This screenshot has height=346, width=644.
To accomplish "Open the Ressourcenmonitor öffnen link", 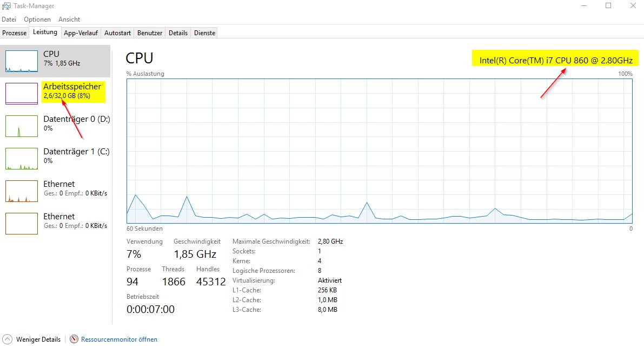I will (119, 340).
